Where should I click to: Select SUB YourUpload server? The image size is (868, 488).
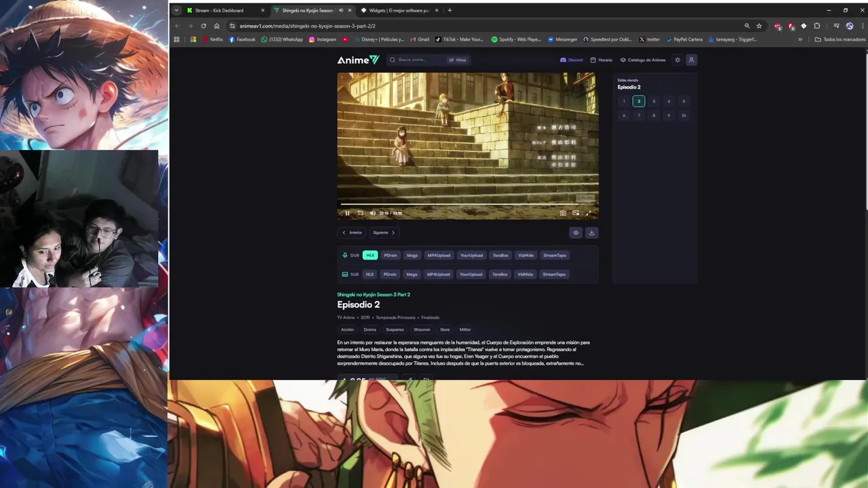coord(471,274)
